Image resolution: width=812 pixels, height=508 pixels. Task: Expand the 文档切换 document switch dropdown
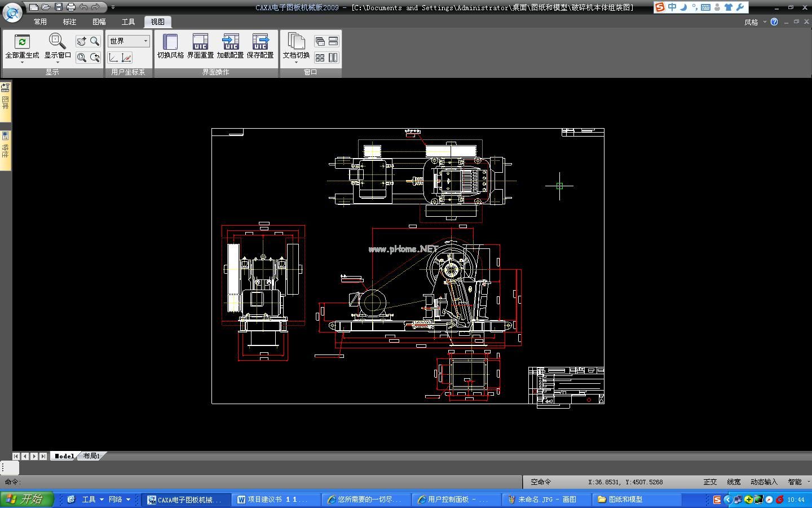pos(296,62)
